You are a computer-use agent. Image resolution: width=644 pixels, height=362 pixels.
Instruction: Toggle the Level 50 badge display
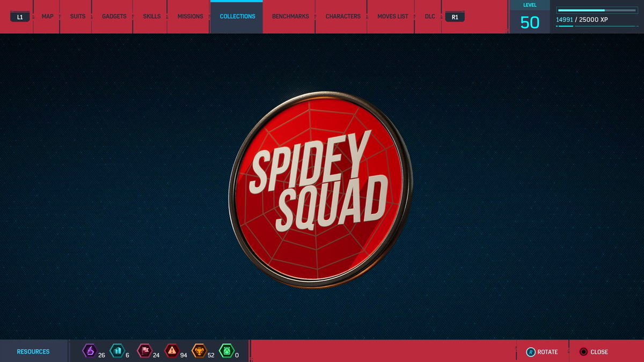point(530,16)
